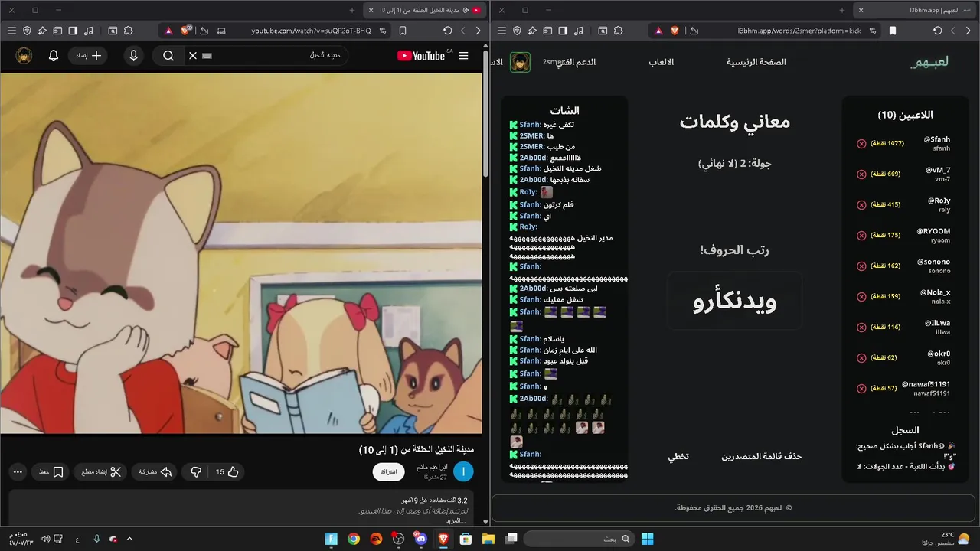980x551 pixels.
Task: Subscribe to the channel with اشتراك
Action: (x=389, y=472)
